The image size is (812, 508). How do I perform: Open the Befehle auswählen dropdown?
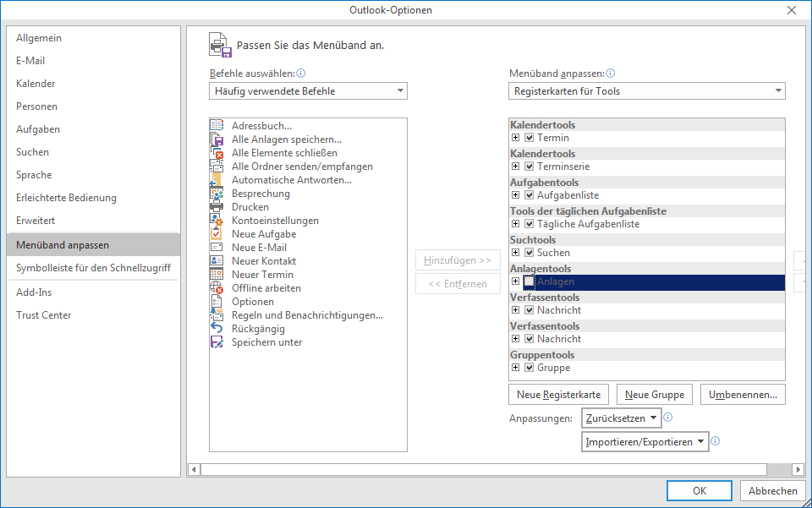[x=308, y=91]
